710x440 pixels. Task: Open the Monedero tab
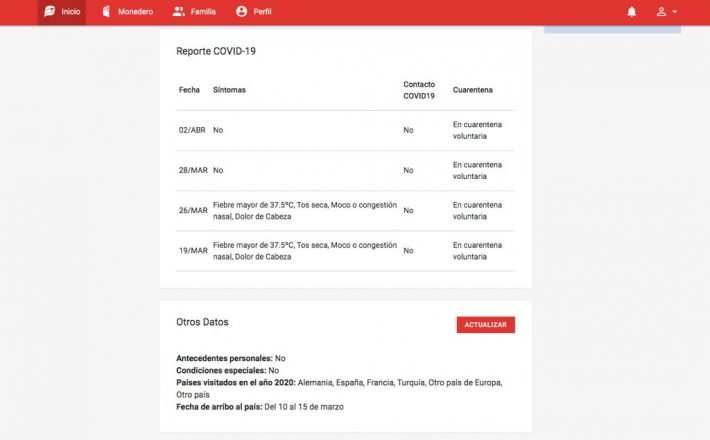pyautogui.click(x=128, y=12)
